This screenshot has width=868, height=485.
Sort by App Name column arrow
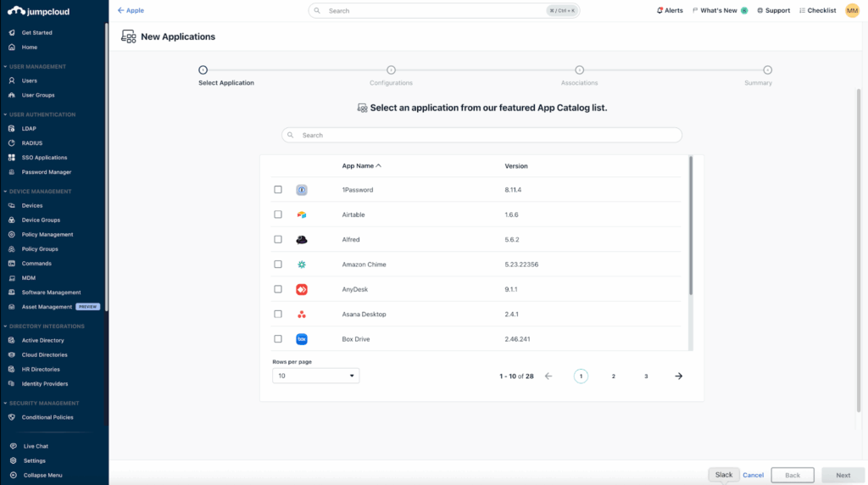pyautogui.click(x=378, y=166)
